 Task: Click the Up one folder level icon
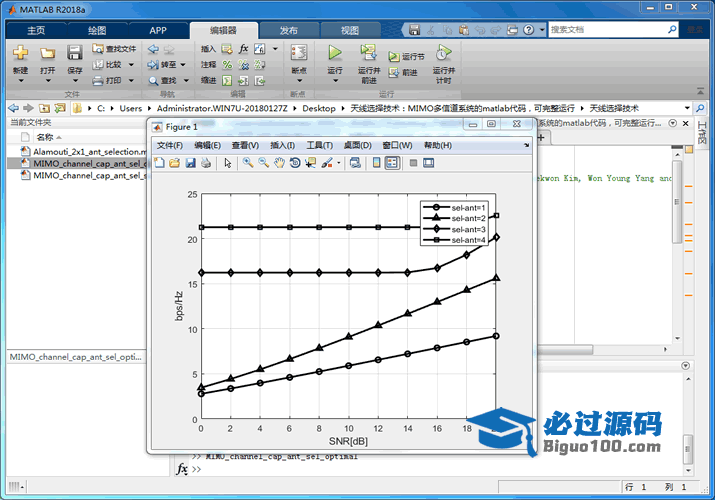coord(44,108)
